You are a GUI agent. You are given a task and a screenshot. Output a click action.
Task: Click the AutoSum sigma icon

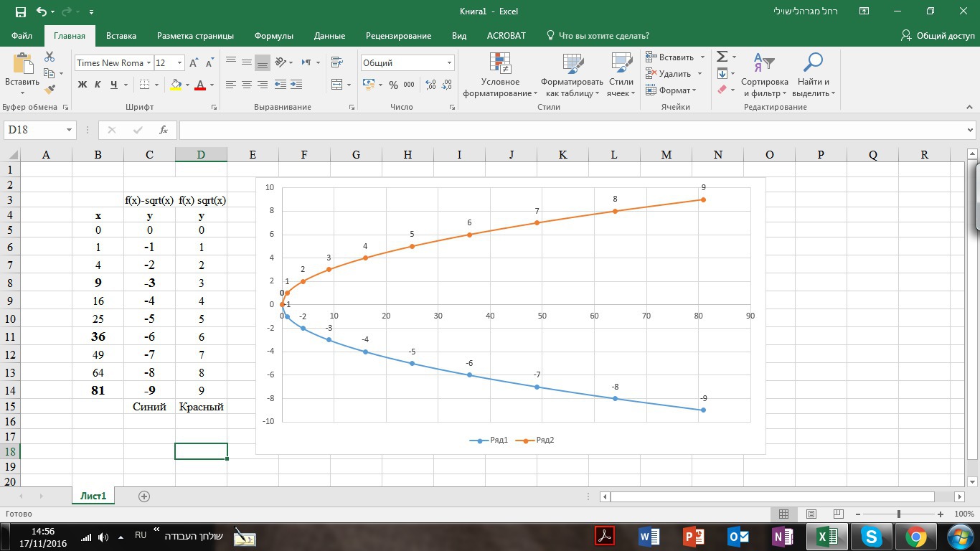pyautogui.click(x=722, y=57)
